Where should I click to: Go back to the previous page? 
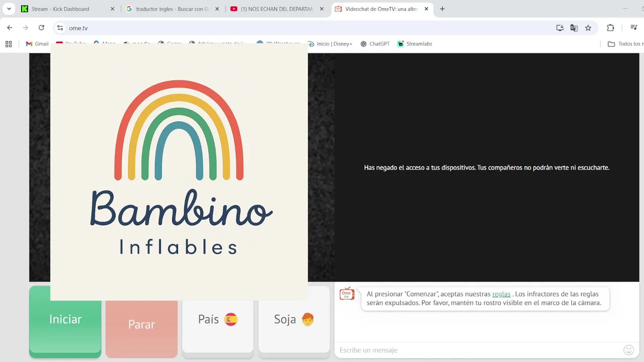(x=10, y=28)
